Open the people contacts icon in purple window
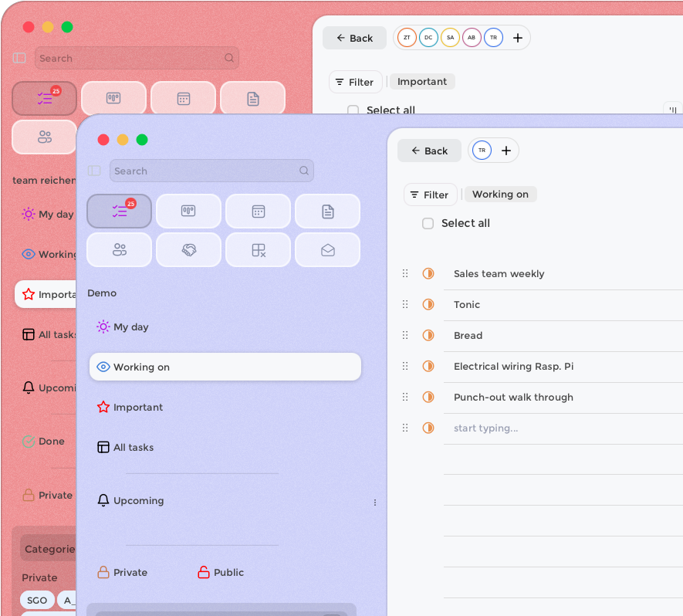This screenshot has width=683, height=616. click(120, 249)
